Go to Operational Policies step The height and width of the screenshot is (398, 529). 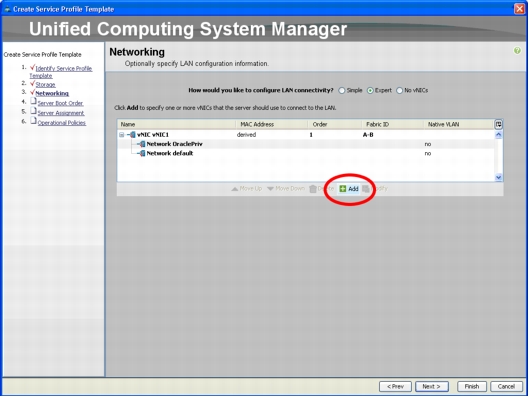point(61,123)
